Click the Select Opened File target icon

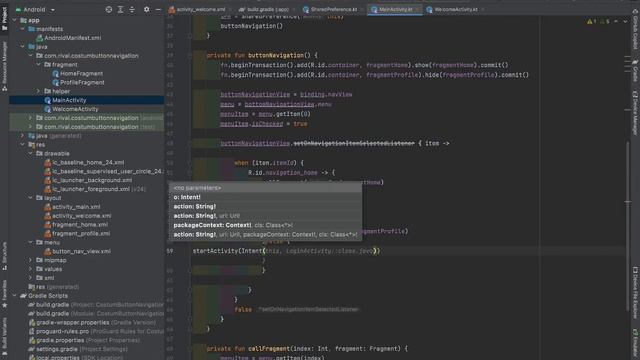109,9
